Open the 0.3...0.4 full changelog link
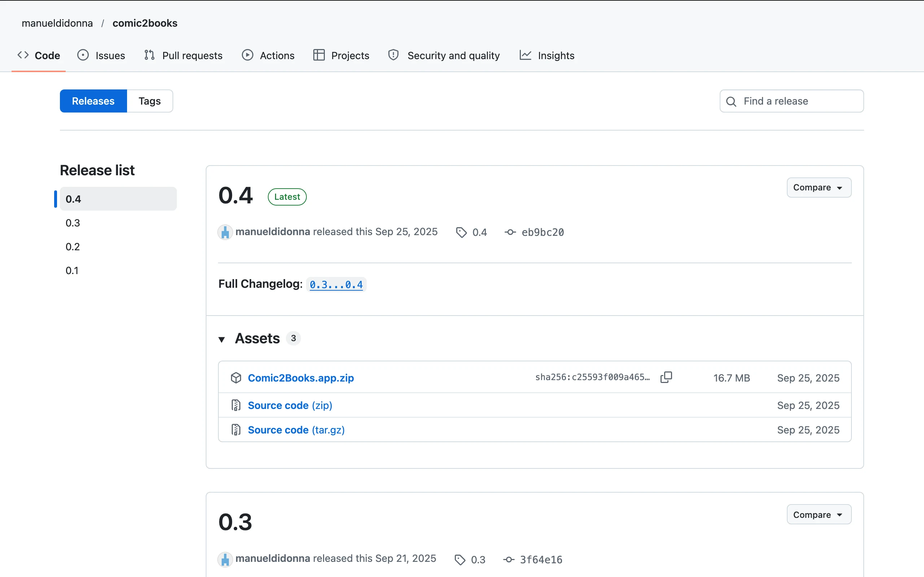The width and height of the screenshot is (924, 577). 336,285
